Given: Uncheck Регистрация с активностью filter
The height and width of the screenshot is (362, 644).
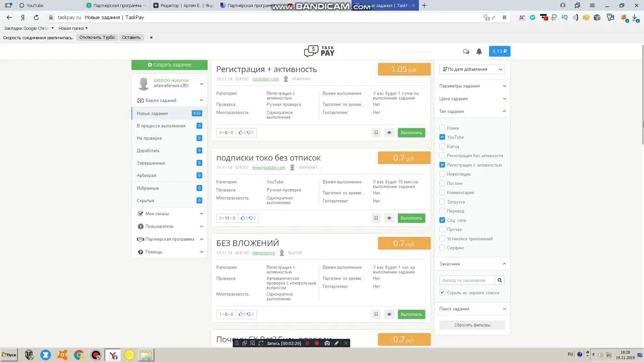Looking at the screenshot, I should point(442,165).
